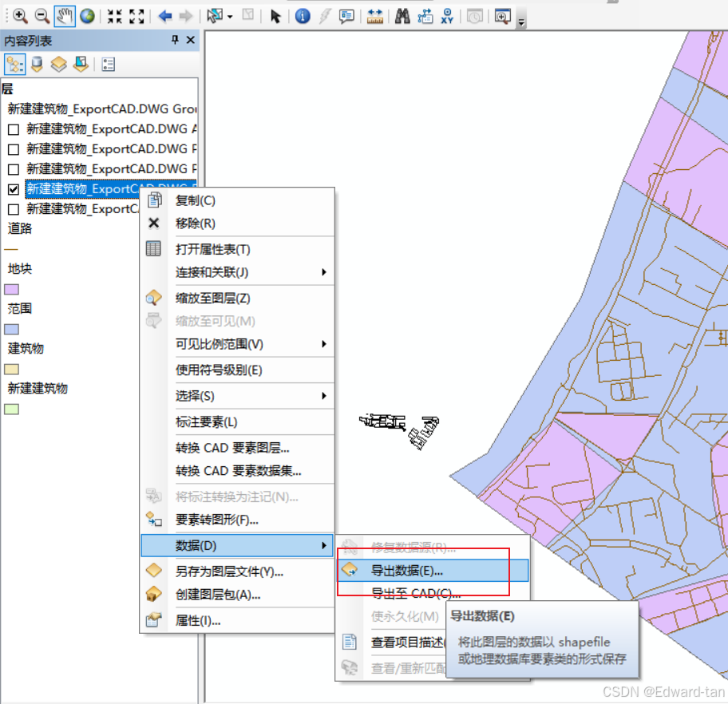This screenshot has width=728, height=704.
Task: Check the first 新建建筑物_ExportCAD.DWG layer box
Action: click(14, 129)
